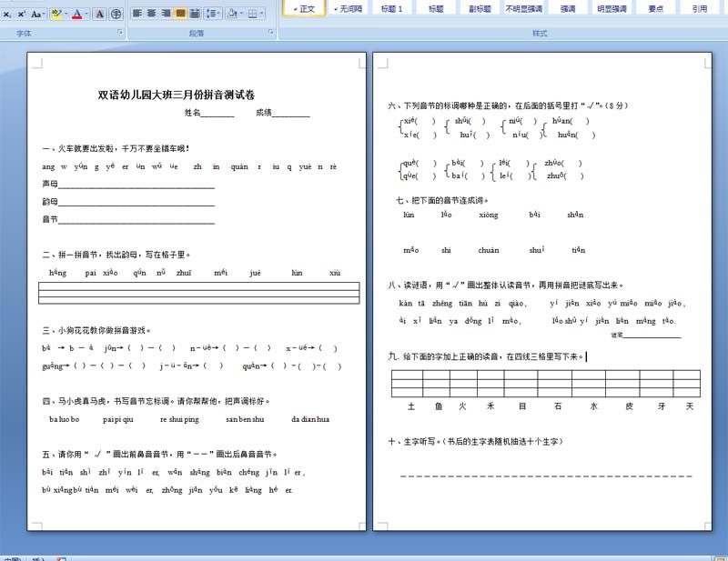
Task: Apply the 标题 1 style
Action: tap(392, 8)
